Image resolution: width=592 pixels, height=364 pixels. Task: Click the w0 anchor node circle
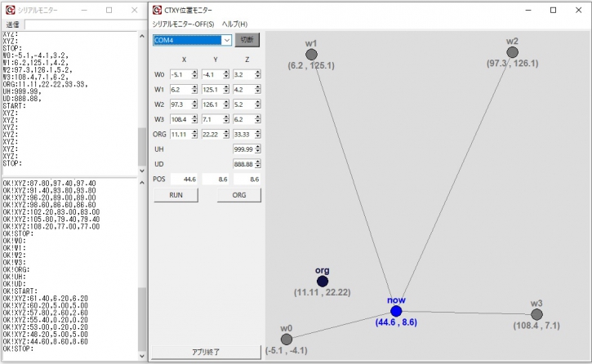click(286, 339)
